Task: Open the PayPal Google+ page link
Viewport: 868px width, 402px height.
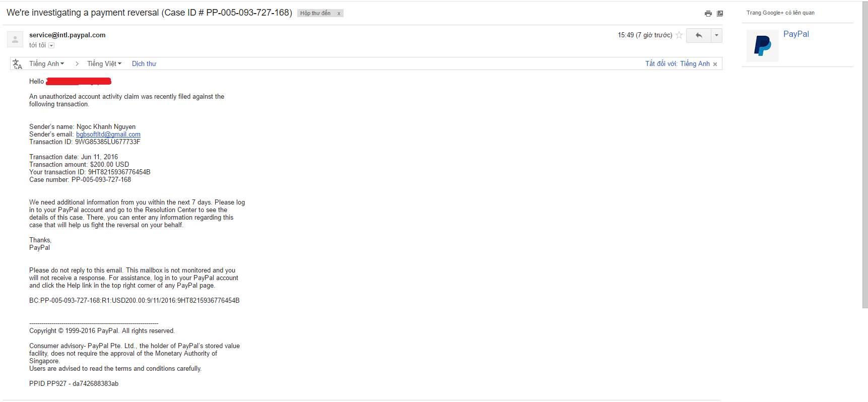Action: [796, 34]
